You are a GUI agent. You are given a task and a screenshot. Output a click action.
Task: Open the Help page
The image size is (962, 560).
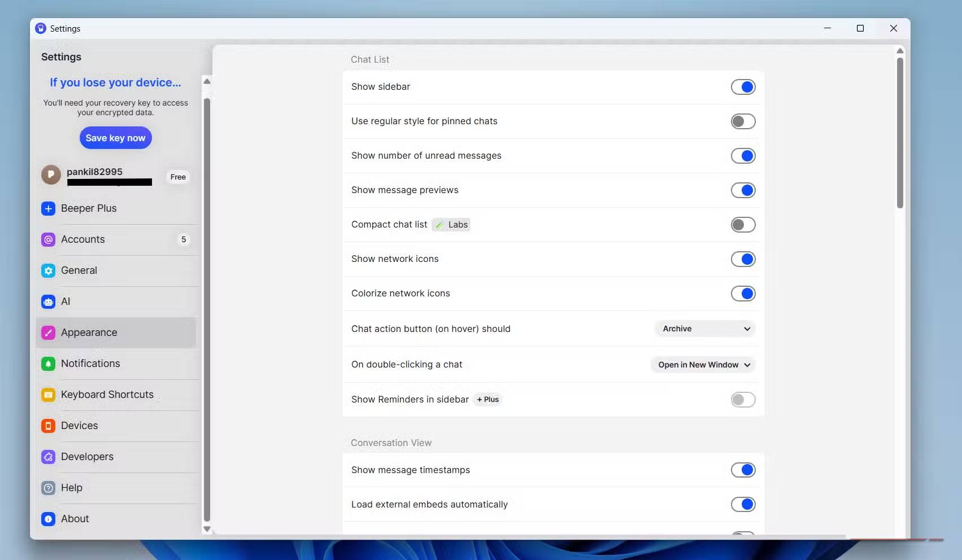point(71,488)
